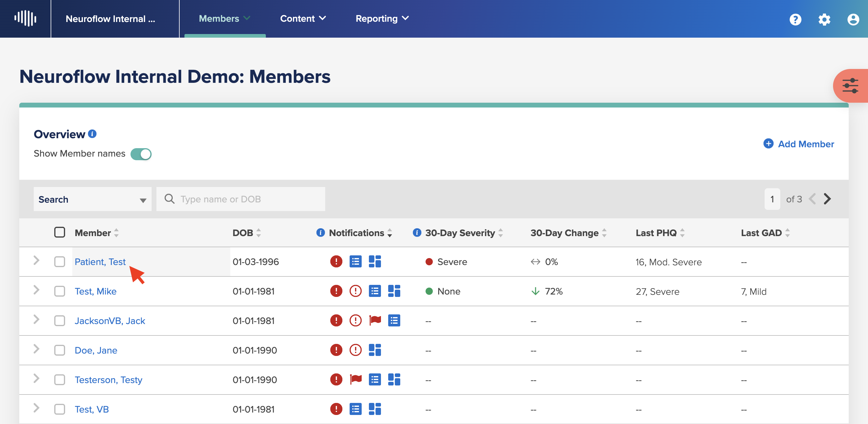
Task: Expand the JacksonVB, Jack row chevron
Action: click(x=36, y=319)
